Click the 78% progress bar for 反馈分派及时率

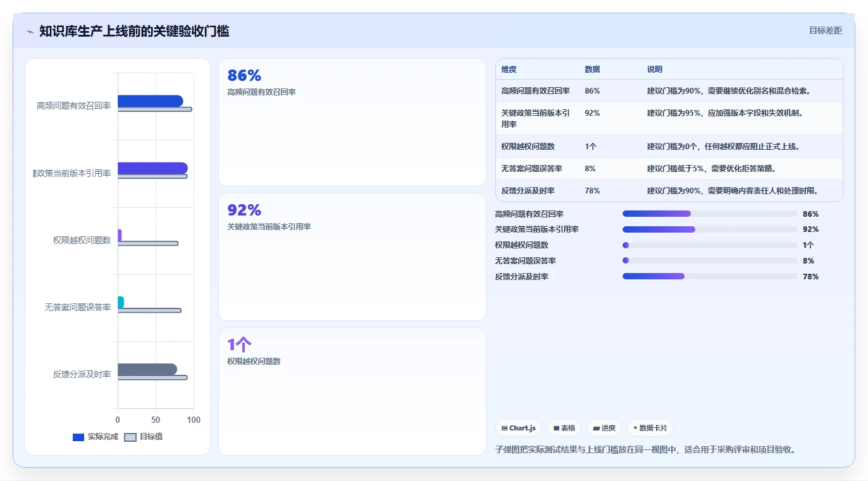[710, 276]
